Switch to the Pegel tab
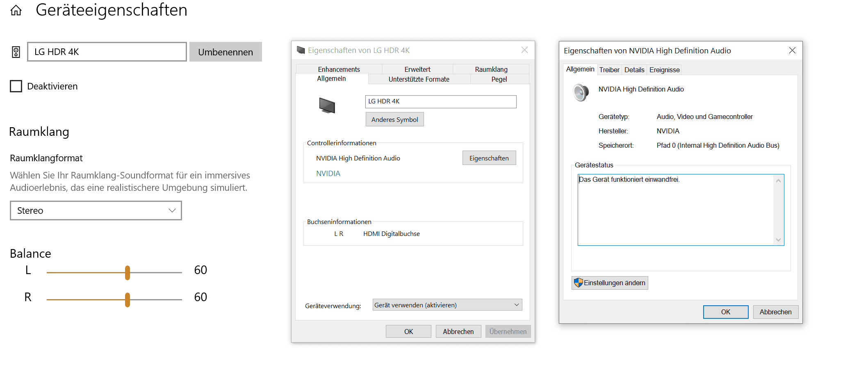868x366 pixels. pos(499,79)
